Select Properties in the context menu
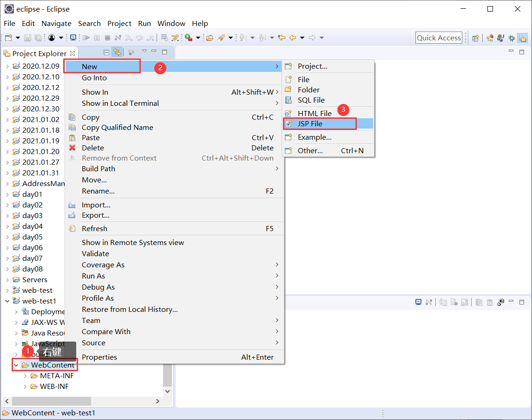The image size is (532, 420). pyautogui.click(x=174, y=357)
